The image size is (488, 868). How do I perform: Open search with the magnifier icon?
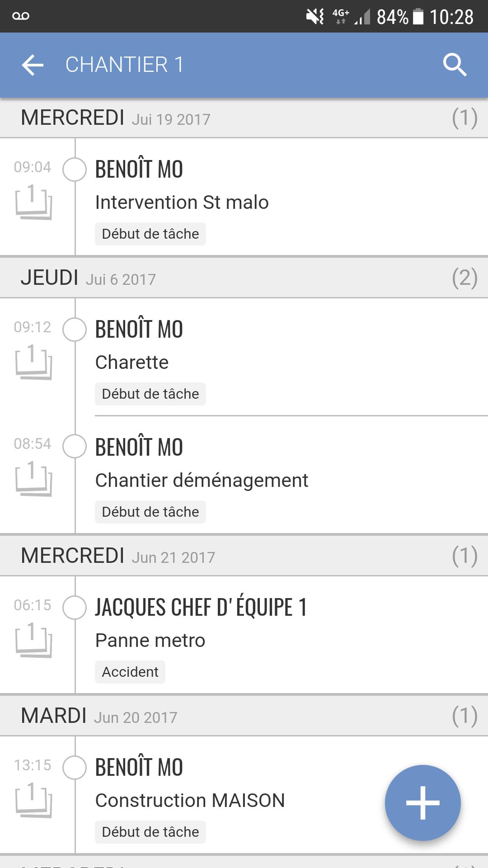click(x=455, y=65)
